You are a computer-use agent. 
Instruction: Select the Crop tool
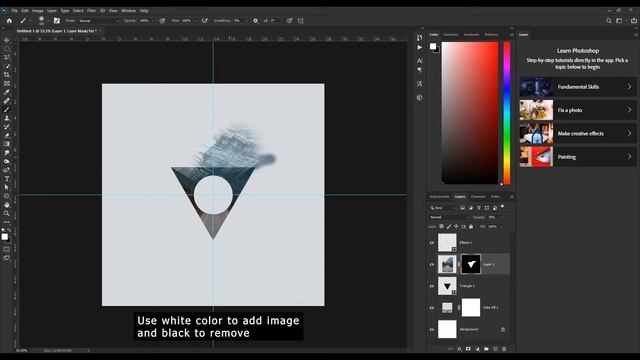[7, 75]
